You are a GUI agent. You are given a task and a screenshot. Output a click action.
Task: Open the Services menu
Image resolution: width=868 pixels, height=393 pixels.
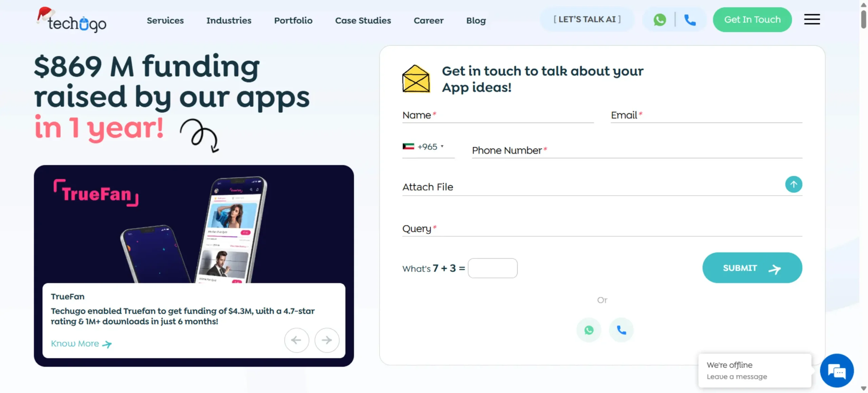point(165,20)
